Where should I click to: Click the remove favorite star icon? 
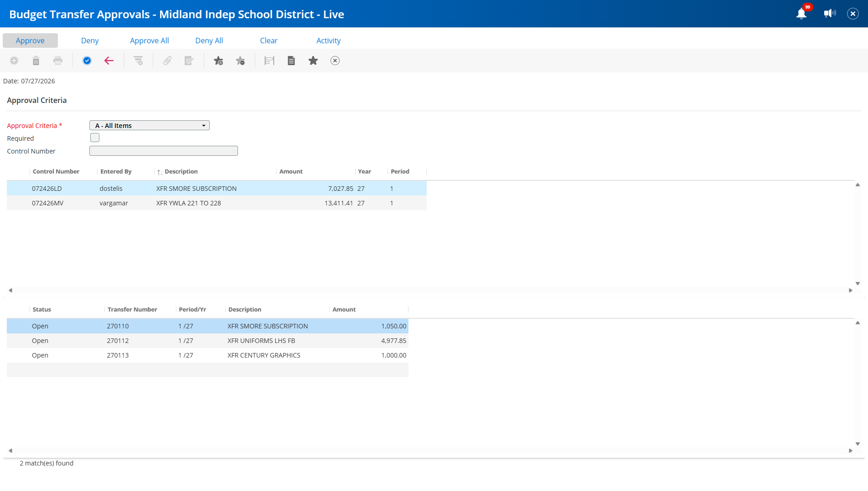[x=240, y=61]
